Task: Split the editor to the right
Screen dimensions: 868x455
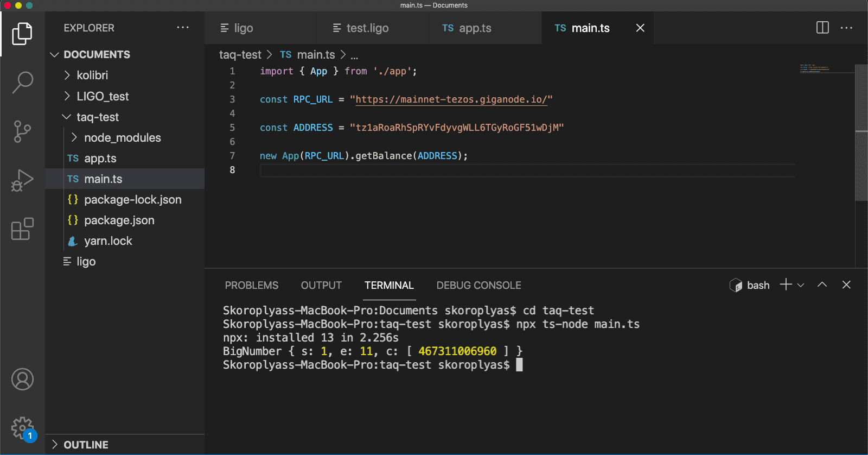Action: 822,28
